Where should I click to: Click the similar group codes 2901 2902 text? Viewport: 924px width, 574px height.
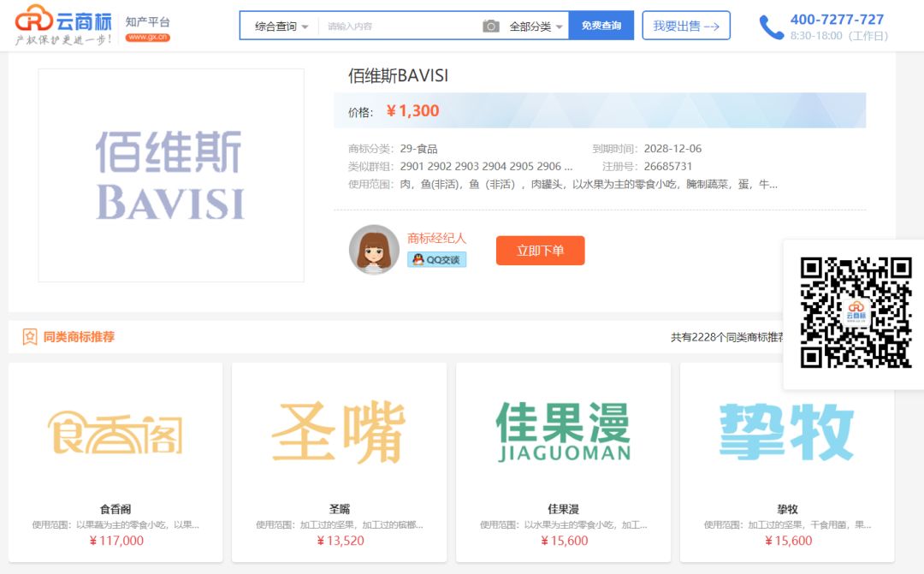tap(486, 166)
